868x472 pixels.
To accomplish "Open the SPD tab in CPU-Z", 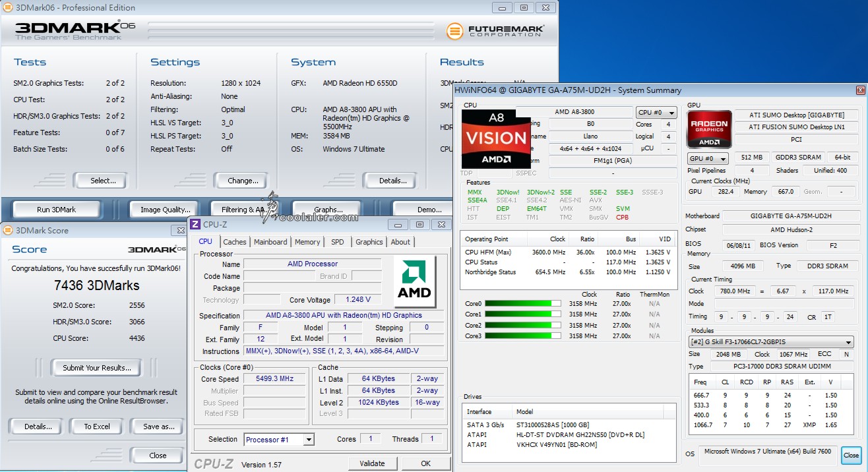I will [338, 242].
